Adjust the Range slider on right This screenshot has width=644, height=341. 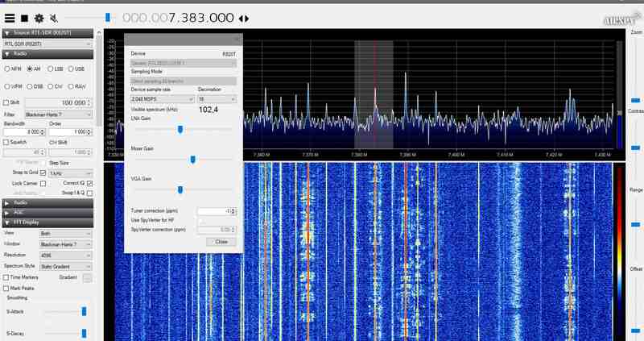[636, 225]
